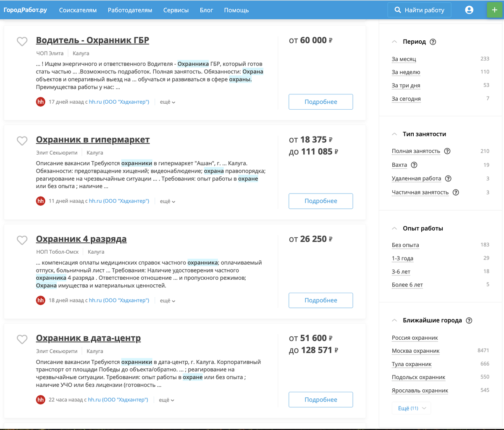Viewport: 504px width, 430px height.
Task: Click hh logo in Охранник 4 разряда card
Action: point(41,300)
